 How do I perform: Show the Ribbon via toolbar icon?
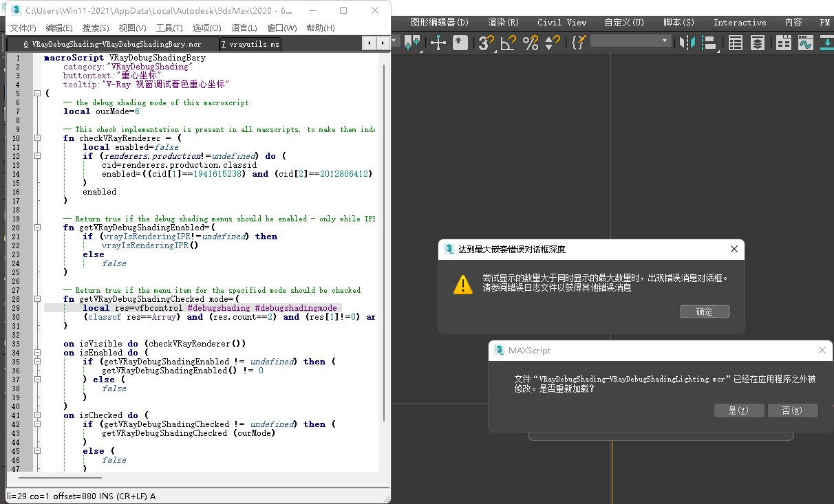tap(784, 43)
